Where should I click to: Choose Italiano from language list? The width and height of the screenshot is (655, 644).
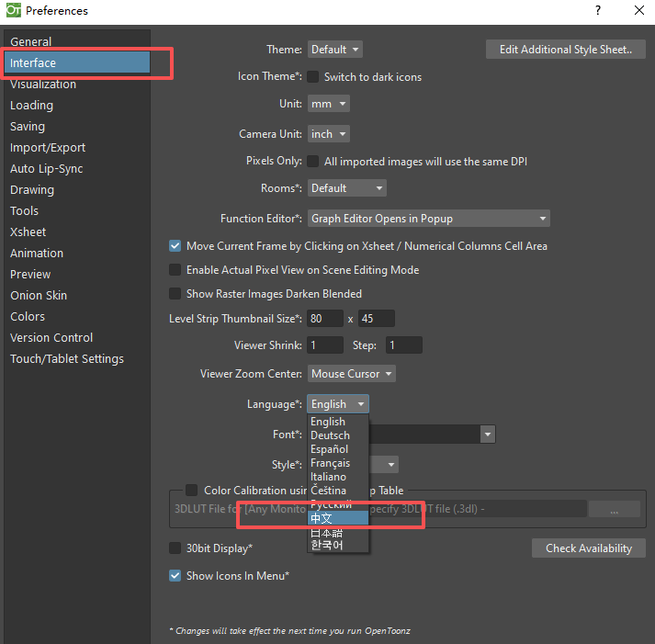coord(338,477)
